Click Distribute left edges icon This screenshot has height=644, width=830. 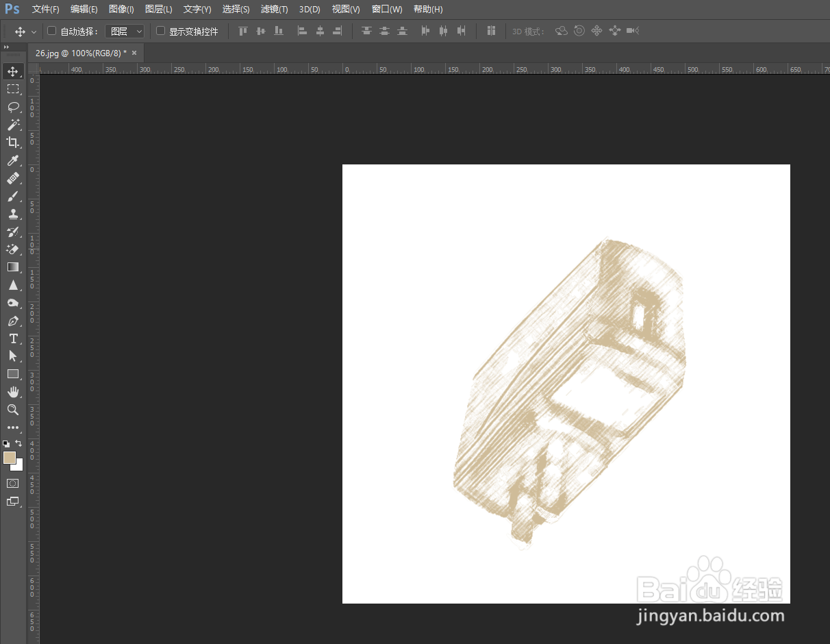pos(426,31)
